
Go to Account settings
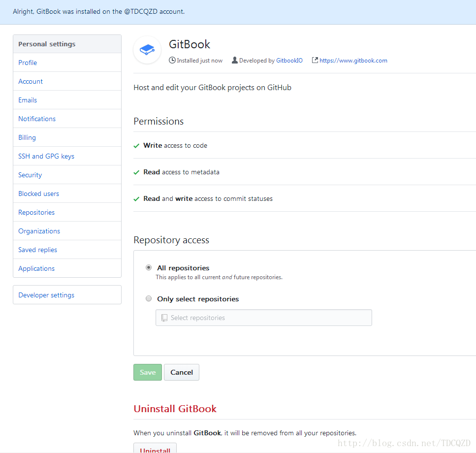click(67, 81)
